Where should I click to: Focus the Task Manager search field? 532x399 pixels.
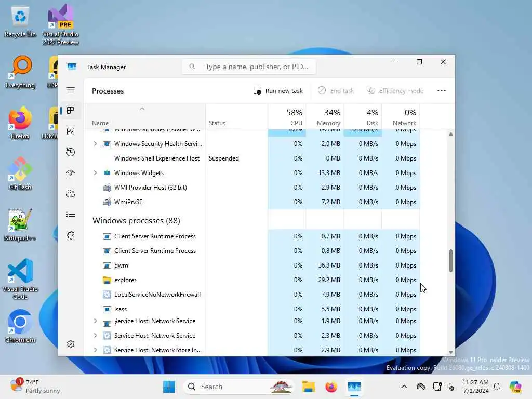point(249,66)
